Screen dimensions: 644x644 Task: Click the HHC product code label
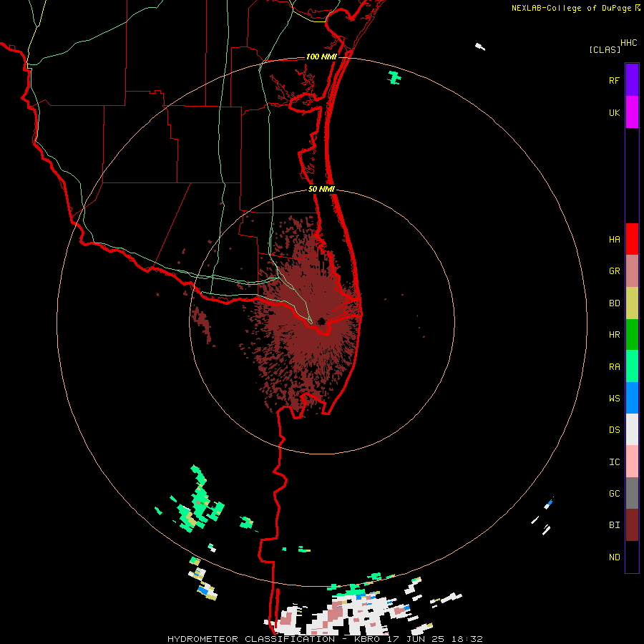628,43
